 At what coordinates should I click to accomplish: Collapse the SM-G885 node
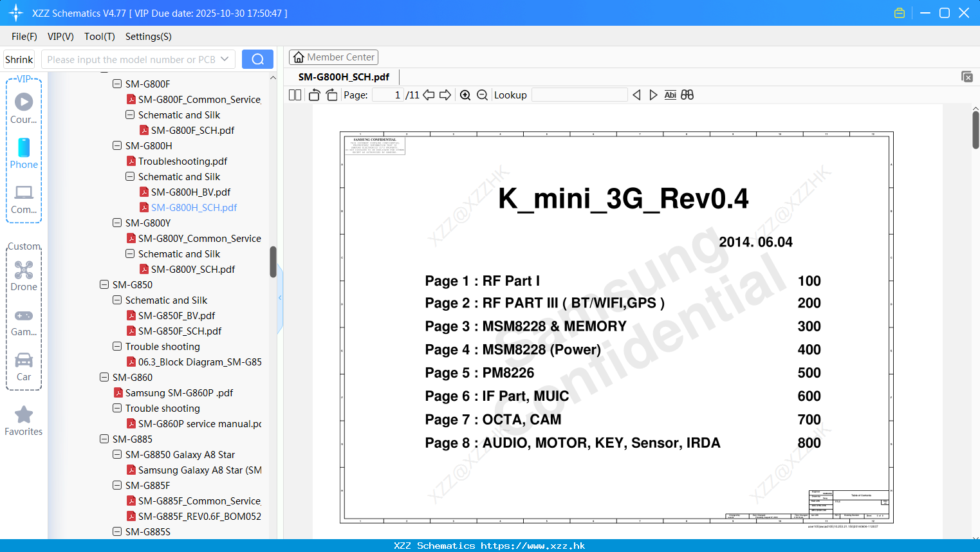[x=104, y=439]
